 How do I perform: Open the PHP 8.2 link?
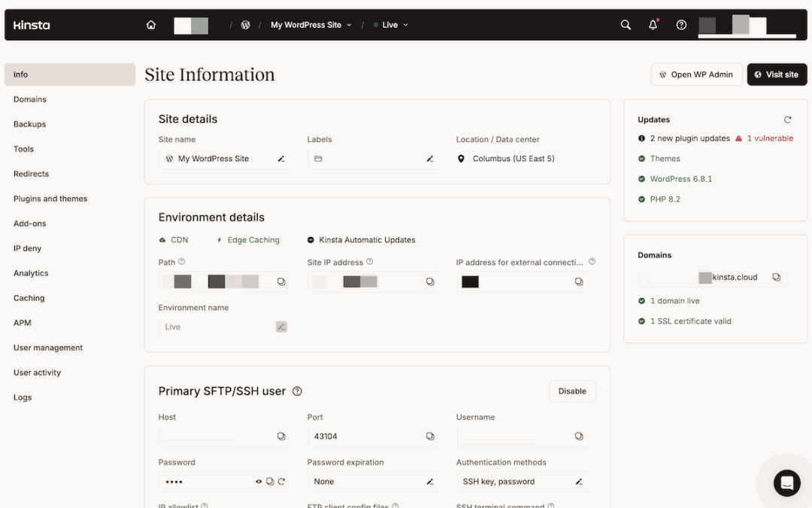[x=665, y=199]
